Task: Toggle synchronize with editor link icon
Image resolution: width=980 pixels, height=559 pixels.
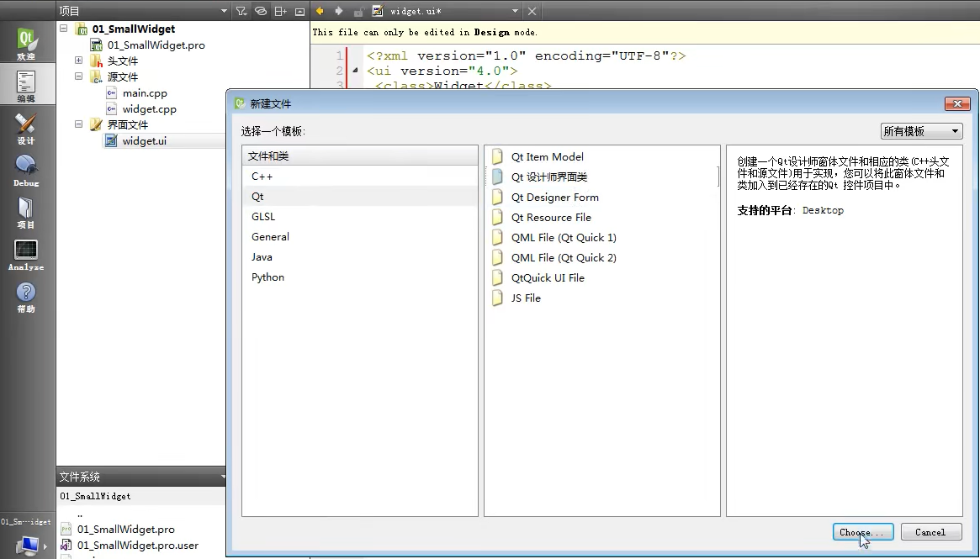Action: pyautogui.click(x=261, y=11)
